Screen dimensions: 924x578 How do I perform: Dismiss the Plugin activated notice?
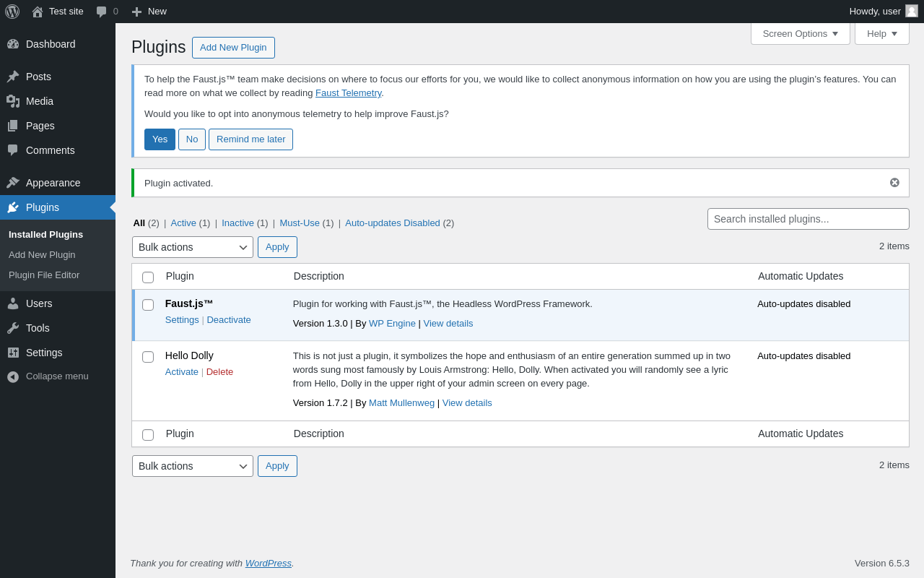tap(894, 183)
